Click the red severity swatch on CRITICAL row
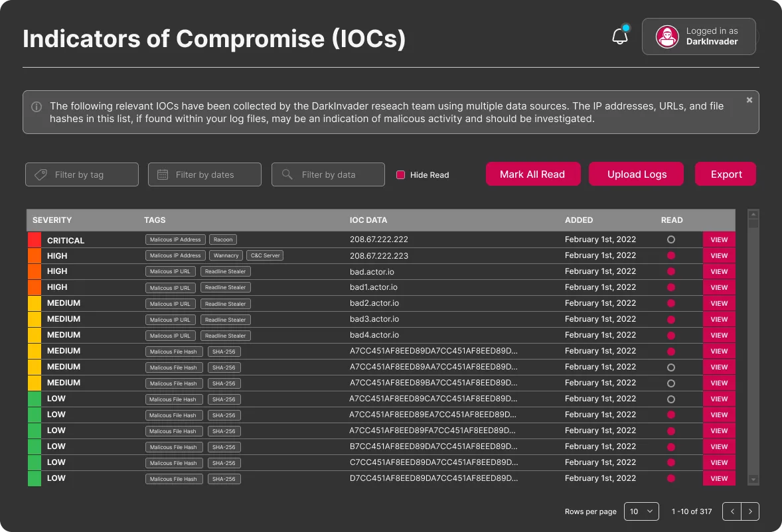782x532 pixels. [x=34, y=239]
